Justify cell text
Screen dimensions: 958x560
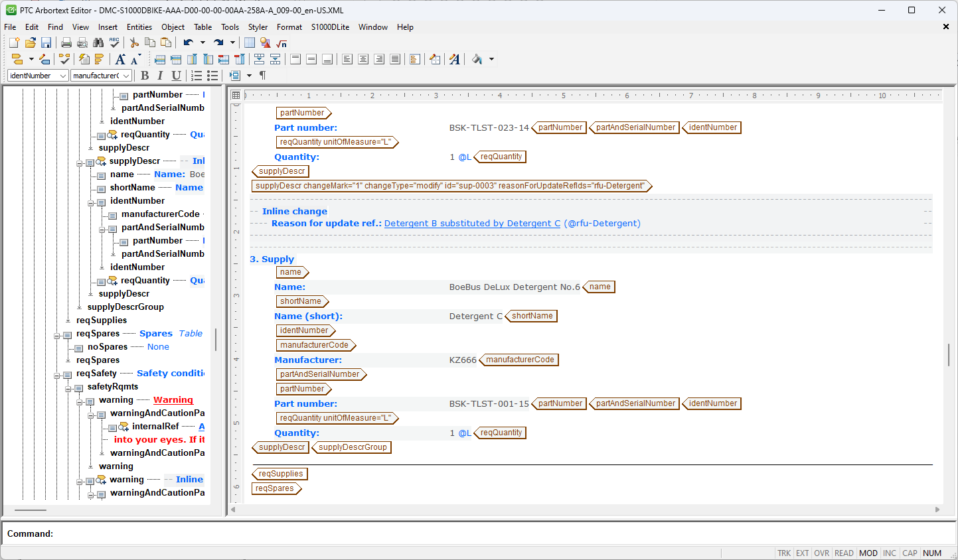pos(395,59)
